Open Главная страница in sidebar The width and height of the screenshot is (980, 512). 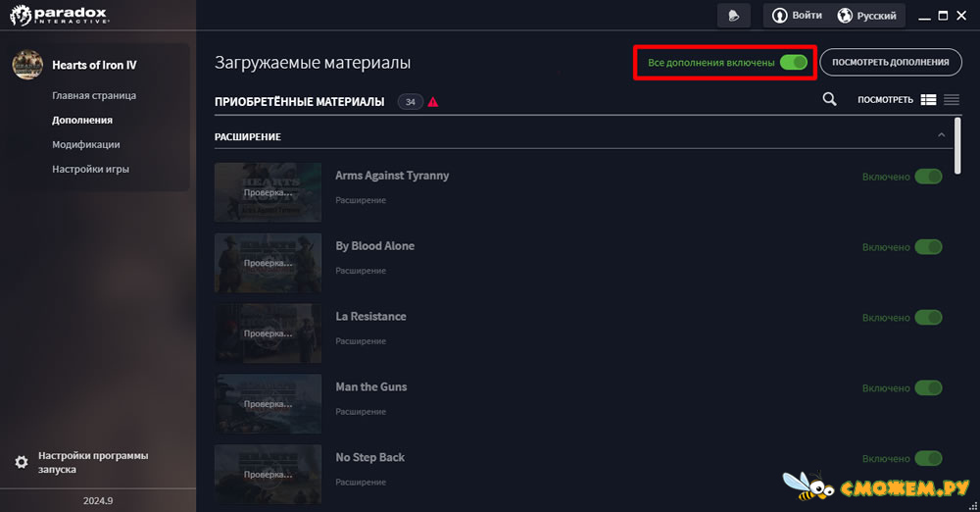94,95
